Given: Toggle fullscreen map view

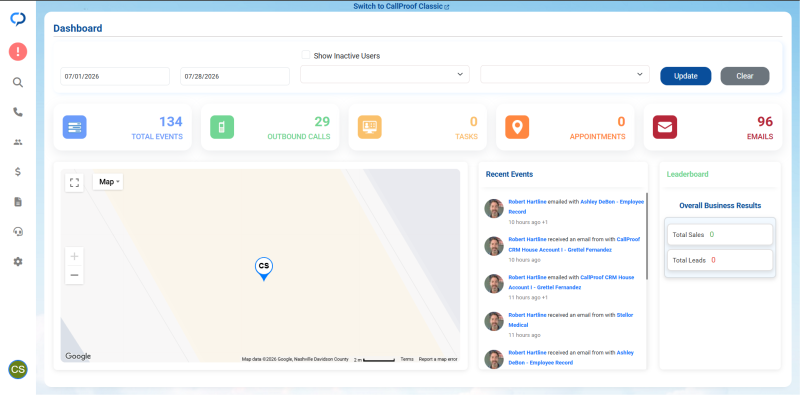Looking at the screenshot, I should pos(74,183).
